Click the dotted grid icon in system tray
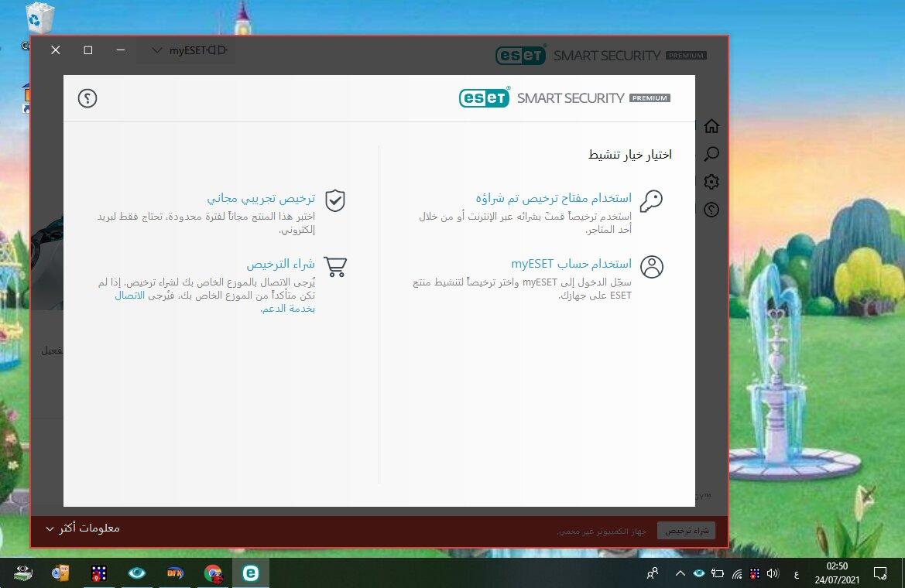Image resolution: width=905 pixels, height=588 pixels. [x=754, y=573]
